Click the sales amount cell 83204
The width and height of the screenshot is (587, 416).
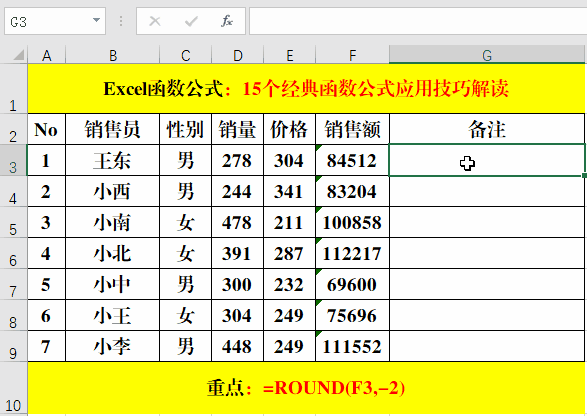pyautogui.click(x=353, y=192)
